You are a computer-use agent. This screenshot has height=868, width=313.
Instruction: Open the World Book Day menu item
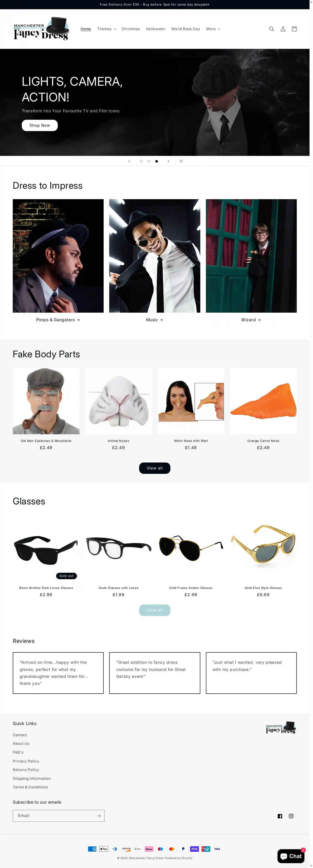tap(185, 29)
